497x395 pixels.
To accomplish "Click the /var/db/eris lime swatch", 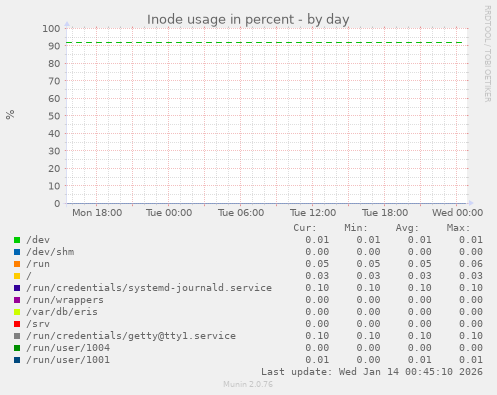I will pyautogui.click(x=17, y=312).
